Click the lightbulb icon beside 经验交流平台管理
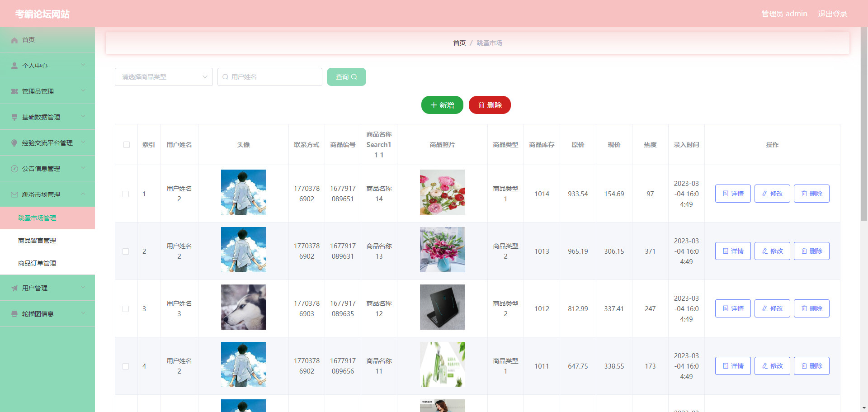Viewport: 868px width, 412px height. point(14,143)
